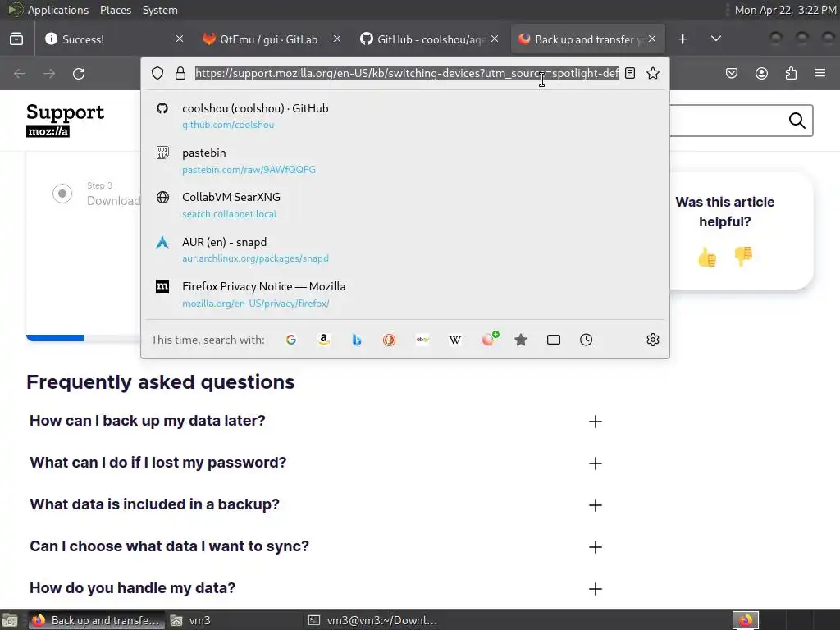Screen dimensions: 840x630
Task: Select CollabVM SearXNG suggestion
Action: pos(405,205)
